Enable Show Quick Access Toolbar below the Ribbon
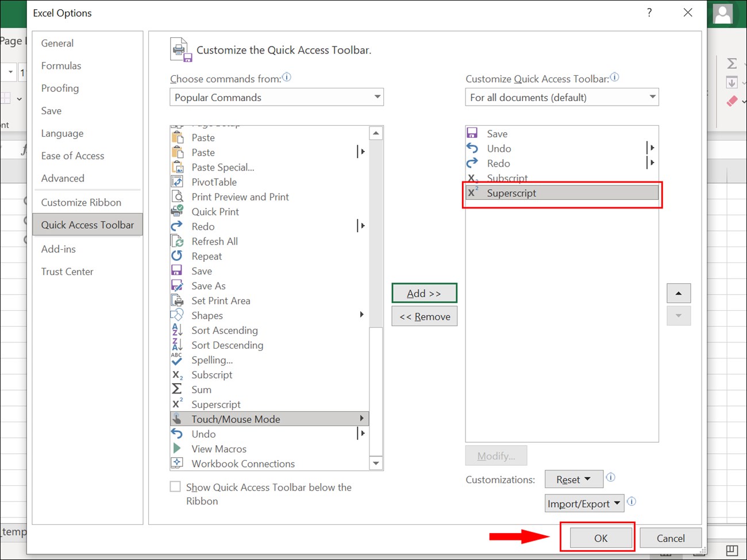 click(x=175, y=487)
